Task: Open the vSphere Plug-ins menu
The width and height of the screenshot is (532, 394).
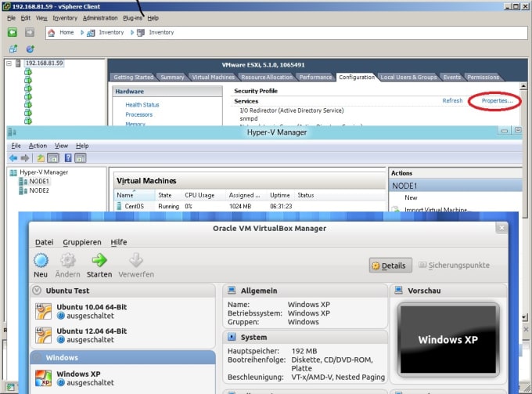Action: (x=132, y=18)
